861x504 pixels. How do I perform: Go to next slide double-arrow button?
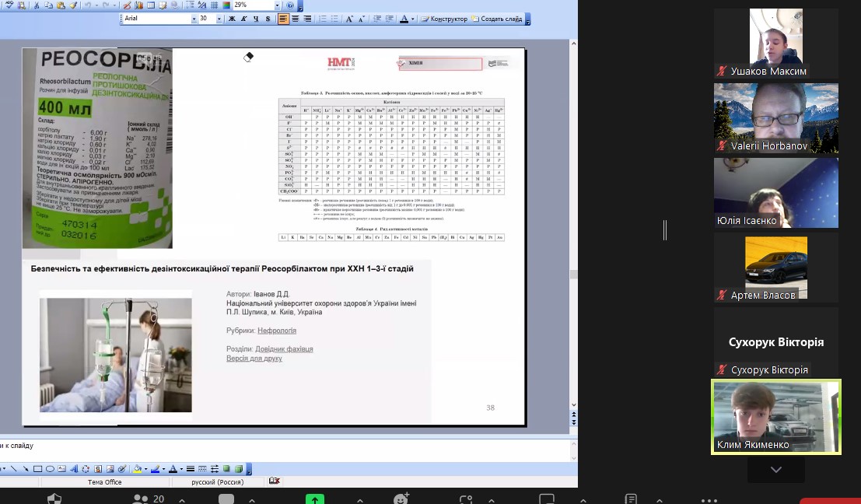tap(574, 422)
